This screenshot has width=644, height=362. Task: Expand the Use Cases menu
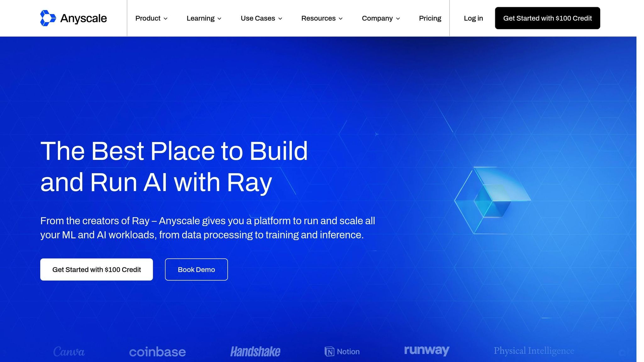coord(261,18)
